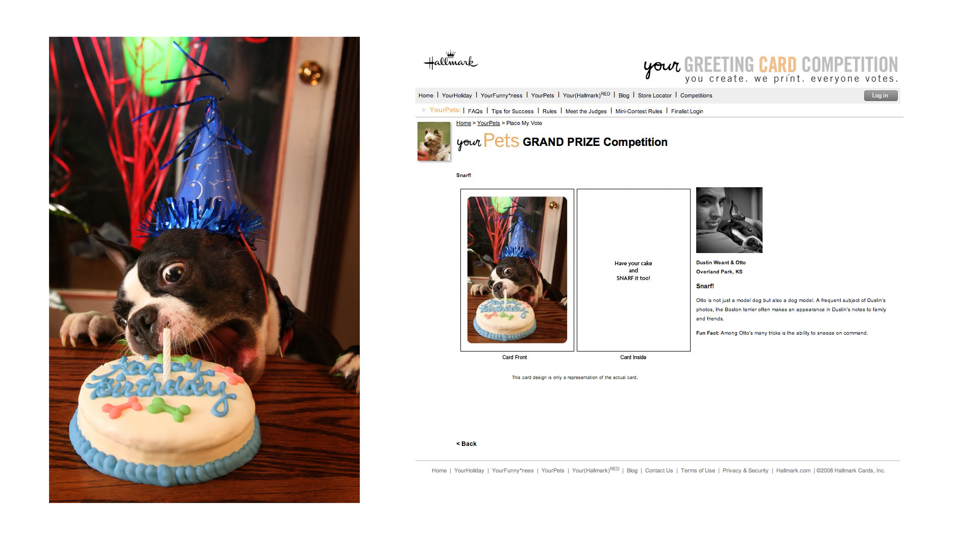Click the Finalist Login link
The image size is (980, 551).
tap(687, 111)
